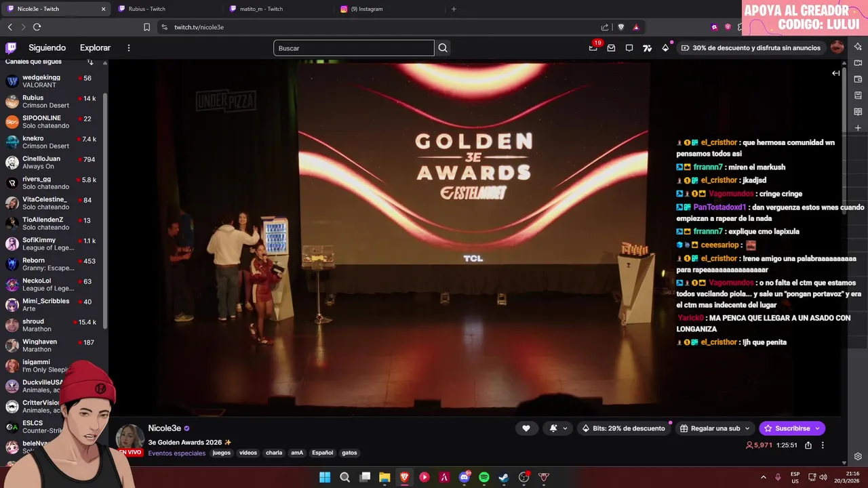Open the Twitch whispers mail icon
This screenshot has height=488, width=868.
611,48
